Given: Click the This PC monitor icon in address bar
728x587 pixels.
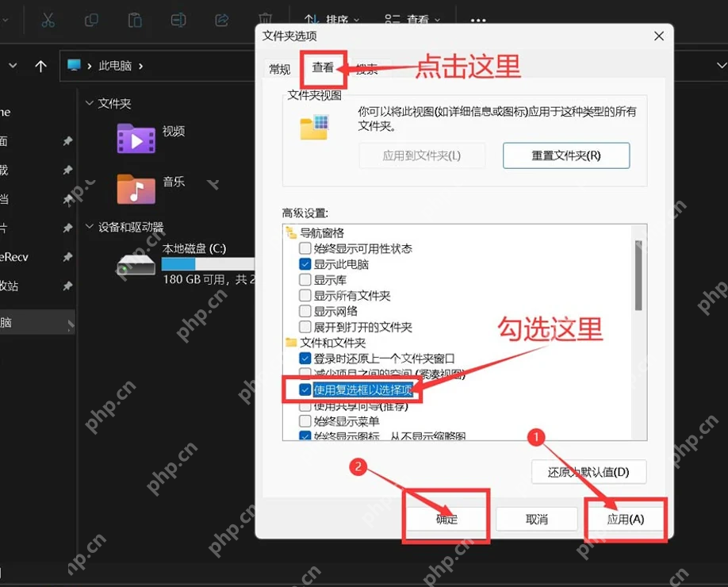Looking at the screenshot, I should click(x=74, y=65).
